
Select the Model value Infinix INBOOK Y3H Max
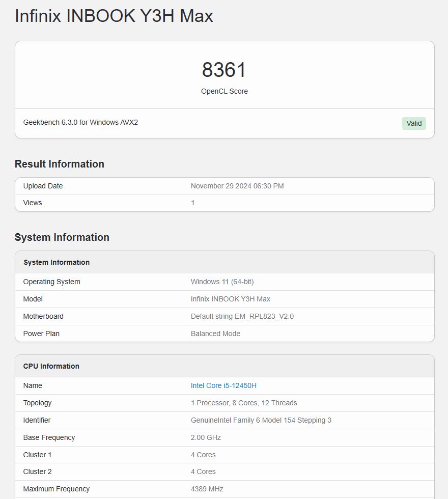click(230, 299)
